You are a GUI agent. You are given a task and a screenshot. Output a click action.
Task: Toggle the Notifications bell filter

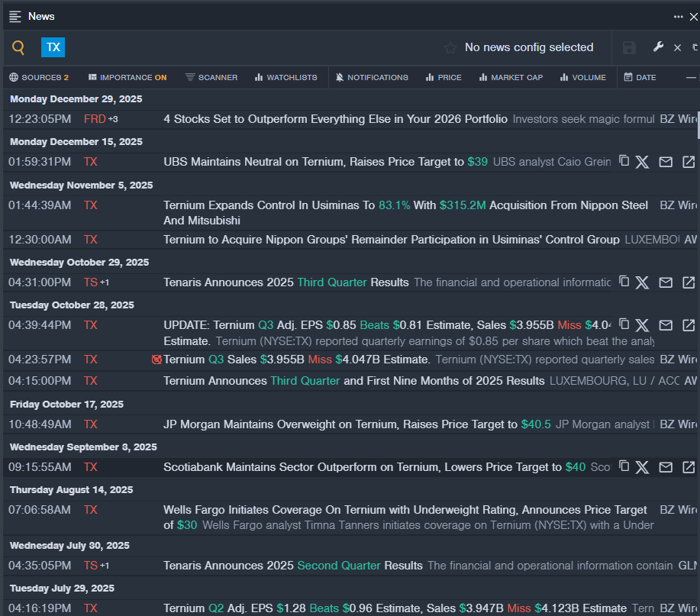click(372, 77)
